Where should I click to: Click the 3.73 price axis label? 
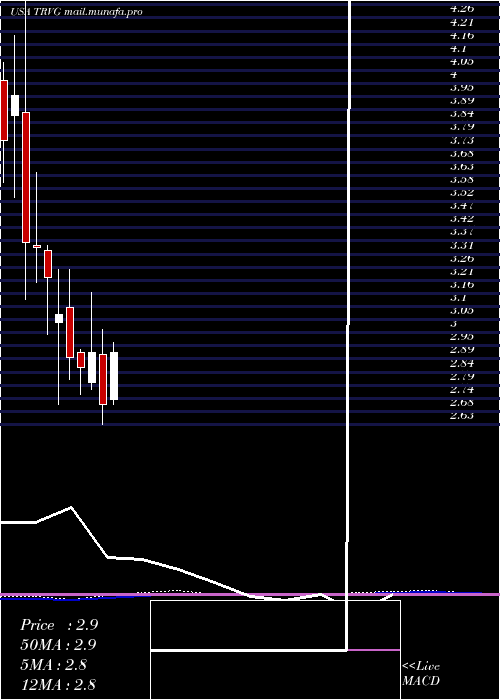click(x=462, y=140)
